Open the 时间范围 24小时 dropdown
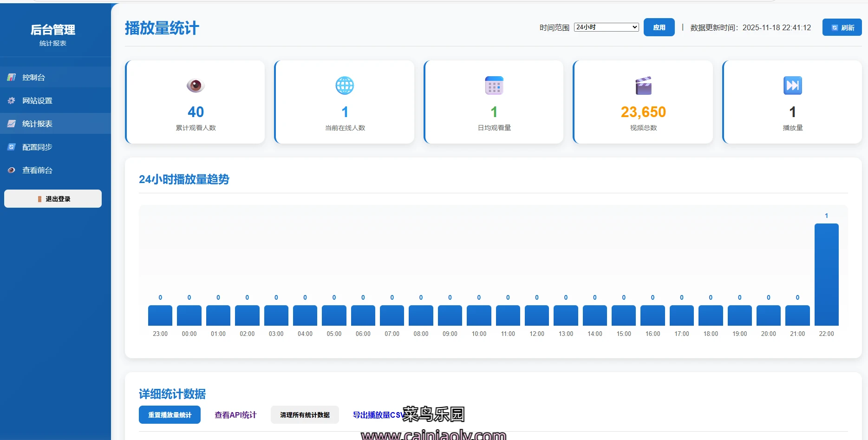 tap(606, 27)
